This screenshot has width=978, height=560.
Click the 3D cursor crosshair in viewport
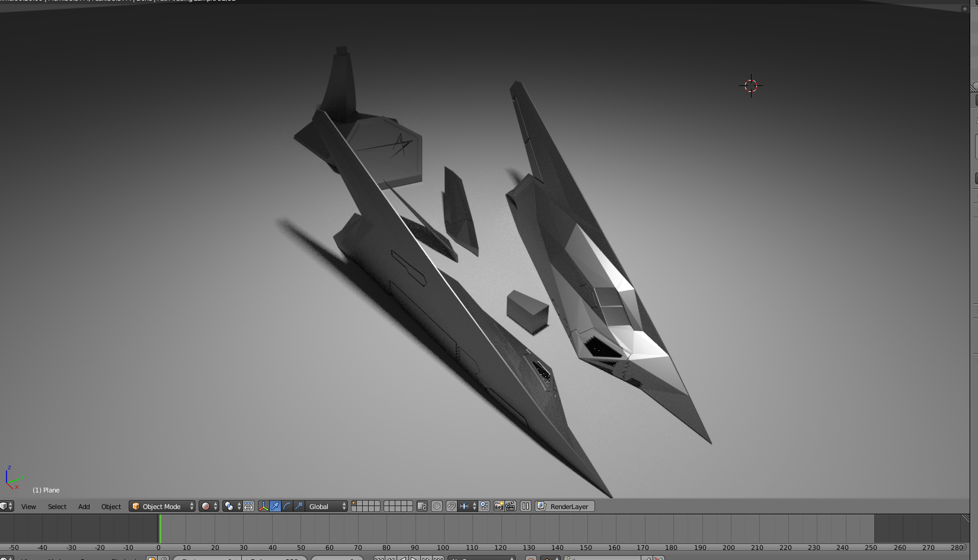[x=751, y=86]
